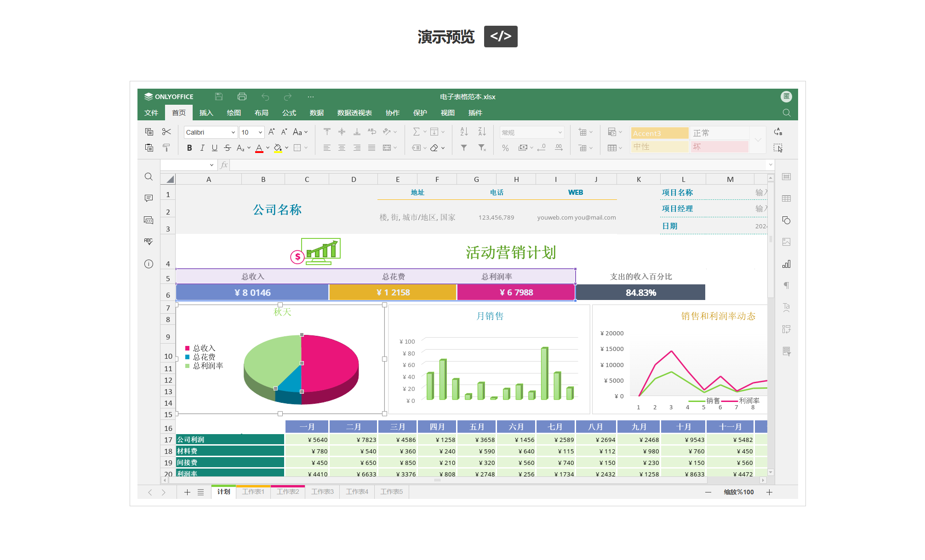Click the plus button to add sheet
Screen dimensions: 925x560
187,492
